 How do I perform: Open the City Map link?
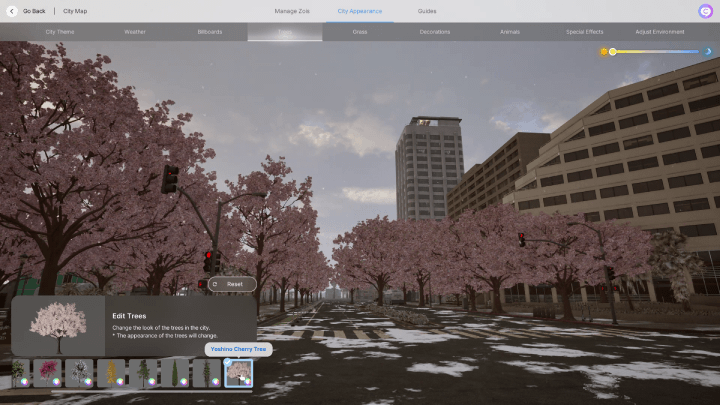(x=75, y=11)
